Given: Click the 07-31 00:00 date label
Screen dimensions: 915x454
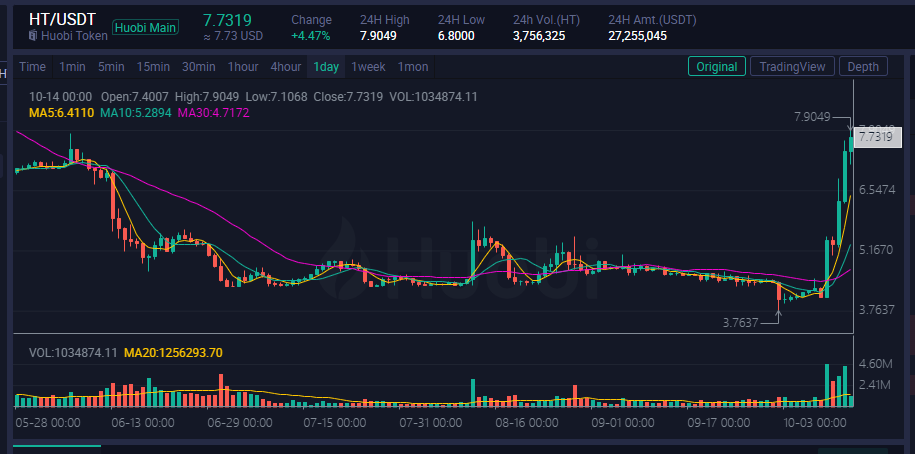Looking at the screenshot, I should (x=431, y=422).
